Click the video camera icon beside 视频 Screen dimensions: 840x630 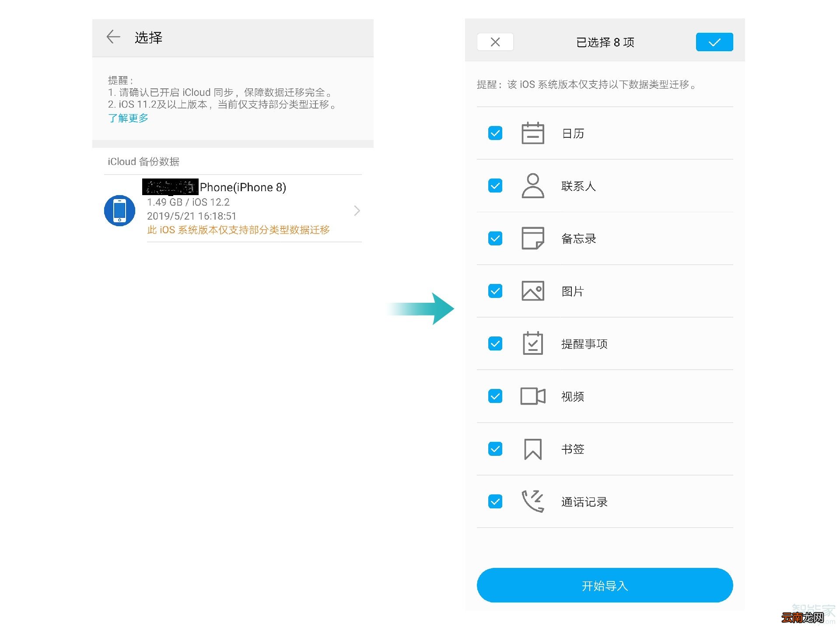pyautogui.click(x=532, y=396)
